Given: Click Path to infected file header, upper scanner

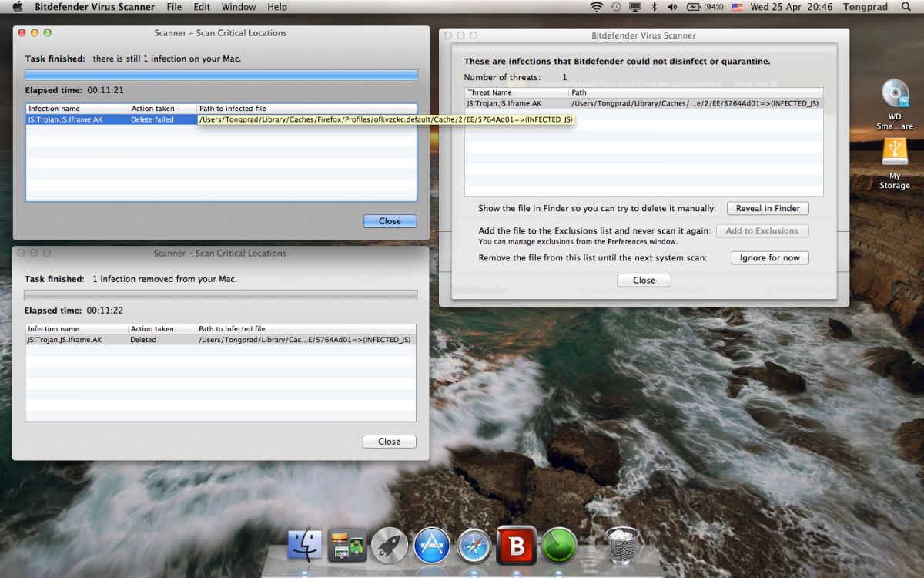Looking at the screenshot, I should pos(306,109).
